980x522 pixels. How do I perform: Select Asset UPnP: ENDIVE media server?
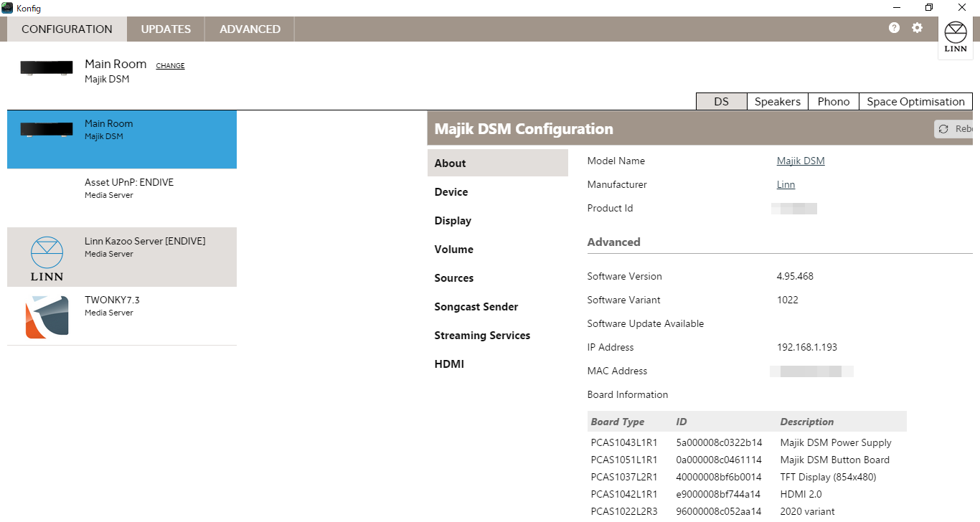(122, 198)
